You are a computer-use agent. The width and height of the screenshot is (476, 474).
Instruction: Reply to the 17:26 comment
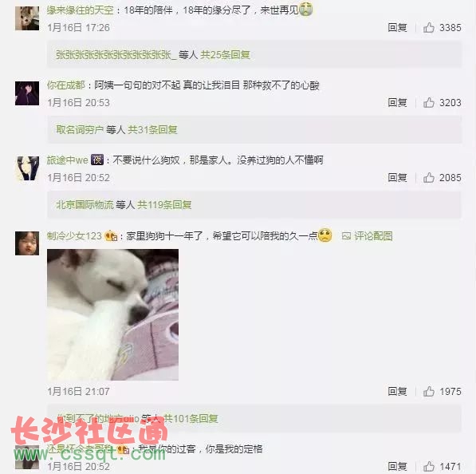point(397,28)
